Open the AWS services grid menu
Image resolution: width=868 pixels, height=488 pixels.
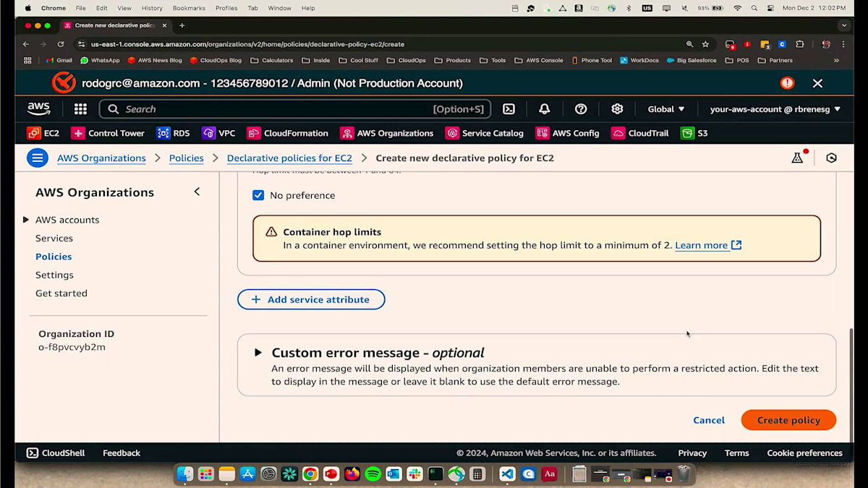[80, 109]
